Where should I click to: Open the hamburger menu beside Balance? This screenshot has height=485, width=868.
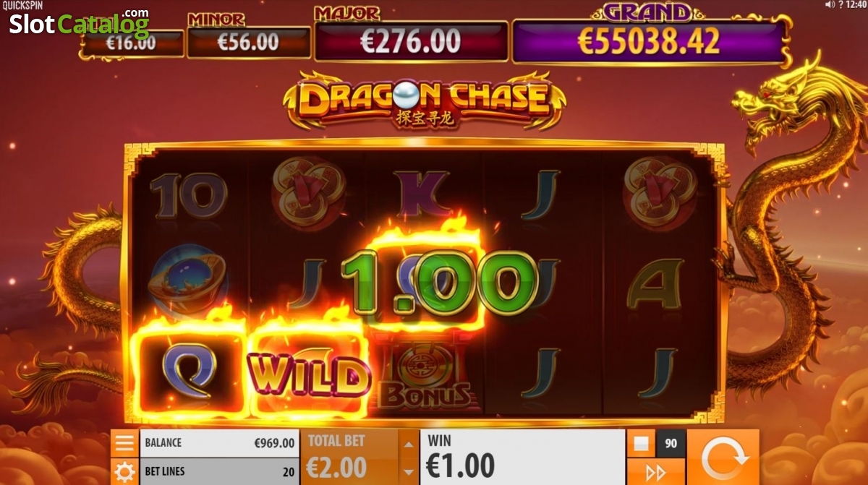pos(124,442)
